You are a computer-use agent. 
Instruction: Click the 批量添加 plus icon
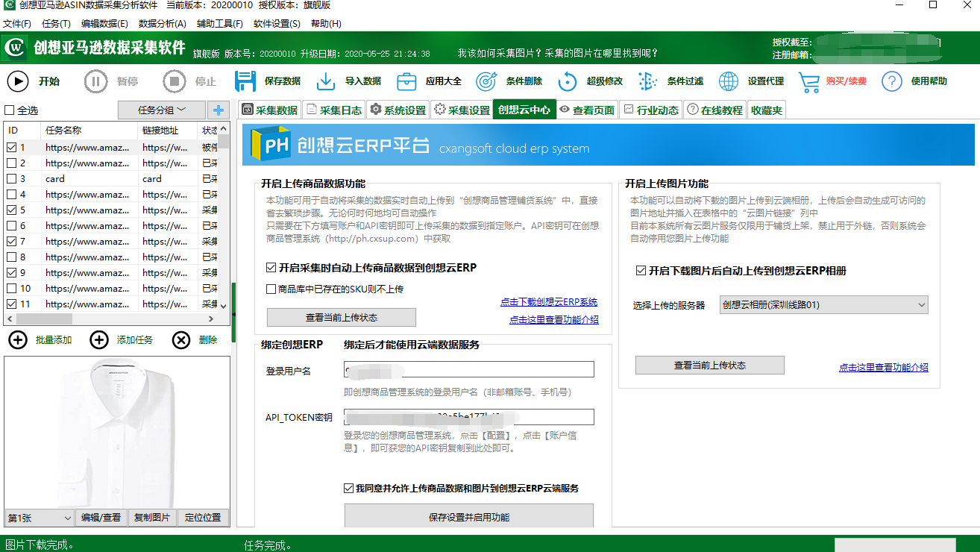point(18,340)
